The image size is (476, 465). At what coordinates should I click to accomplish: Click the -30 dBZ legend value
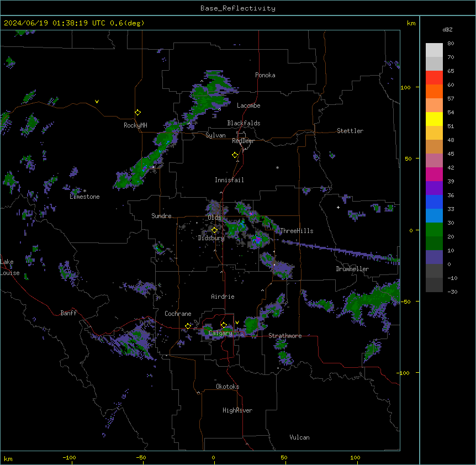coord(452,292)
